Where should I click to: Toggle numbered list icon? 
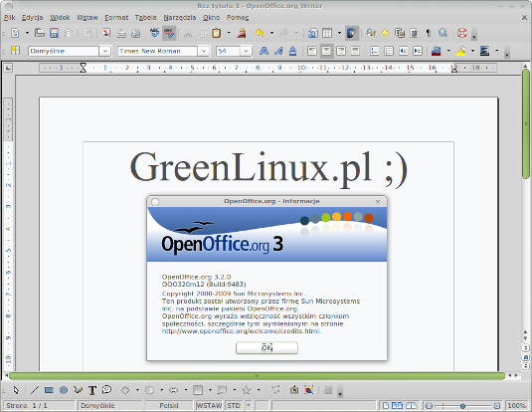[x=375, y=51]
